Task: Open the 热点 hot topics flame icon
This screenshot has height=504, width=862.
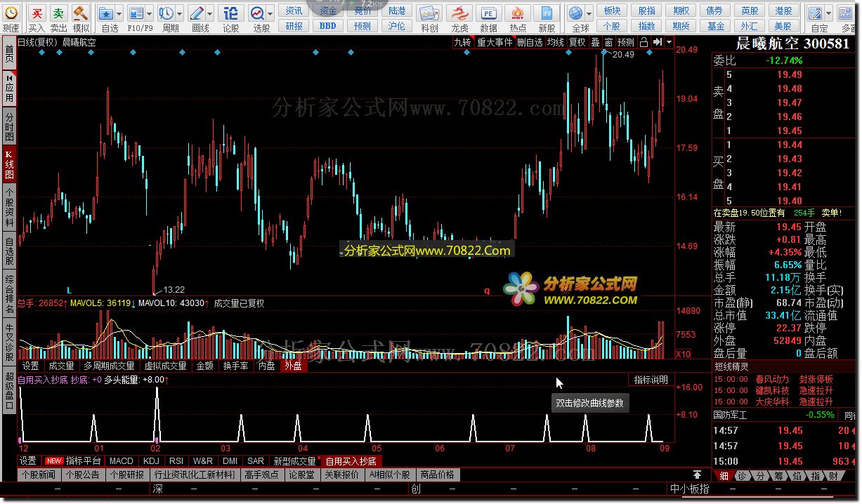Action: pos(518,13)
